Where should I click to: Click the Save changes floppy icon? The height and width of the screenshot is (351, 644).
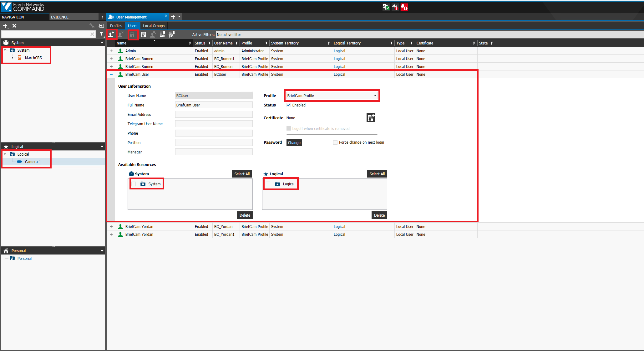click(132, 34)
